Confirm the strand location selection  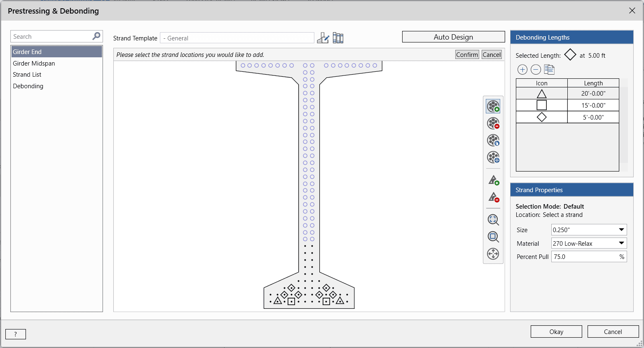tap(467, 54)
